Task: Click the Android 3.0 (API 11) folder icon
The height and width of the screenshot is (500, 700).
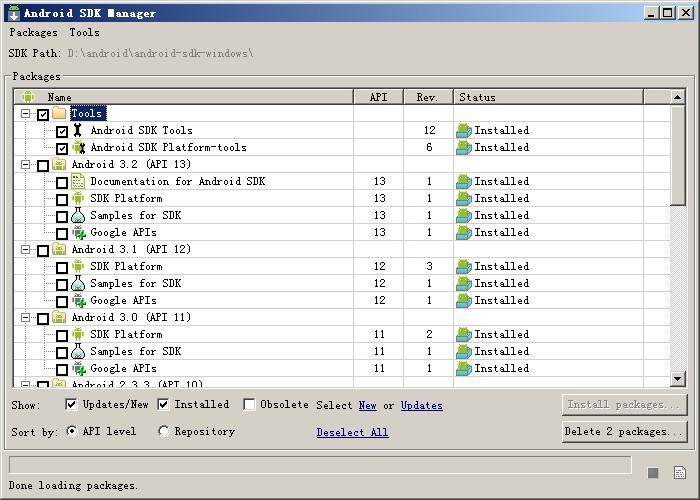Action: pos(59,317)
